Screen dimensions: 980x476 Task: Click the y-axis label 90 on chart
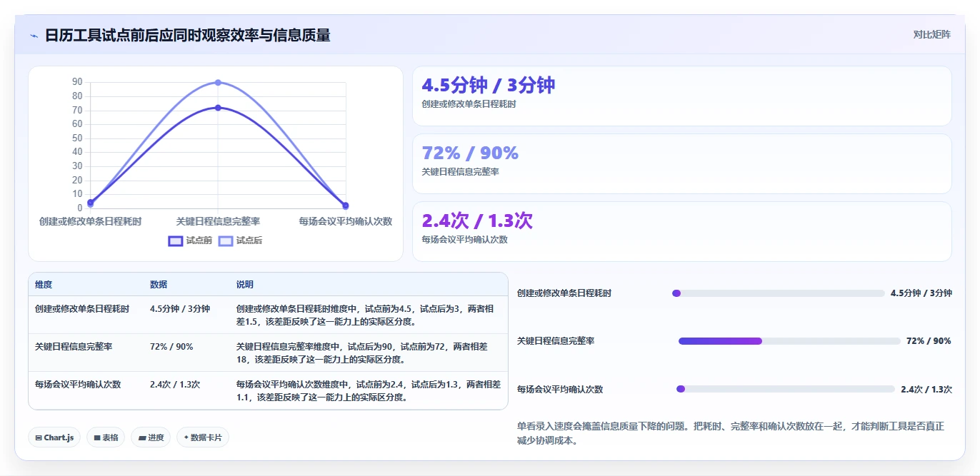[x=77, y=82]
